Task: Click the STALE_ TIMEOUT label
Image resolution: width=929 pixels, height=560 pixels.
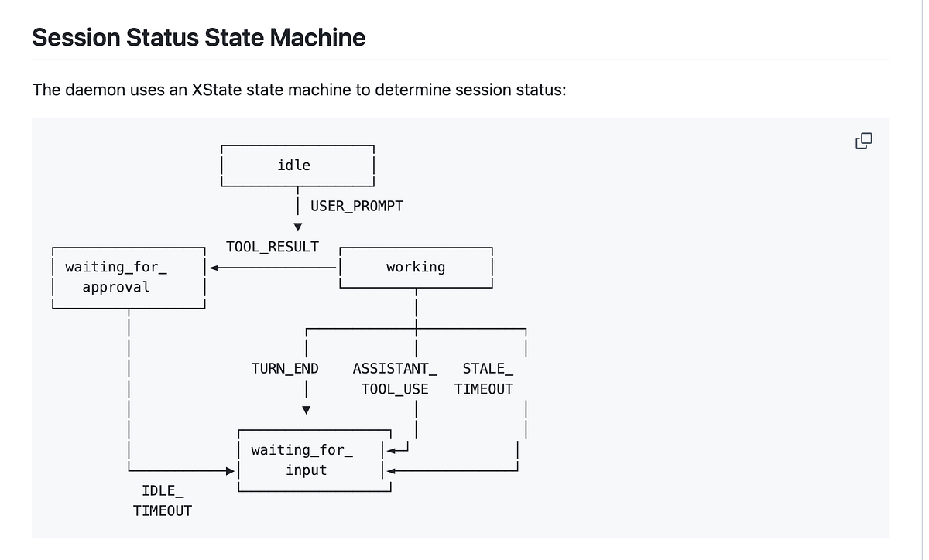Action: 483,379
